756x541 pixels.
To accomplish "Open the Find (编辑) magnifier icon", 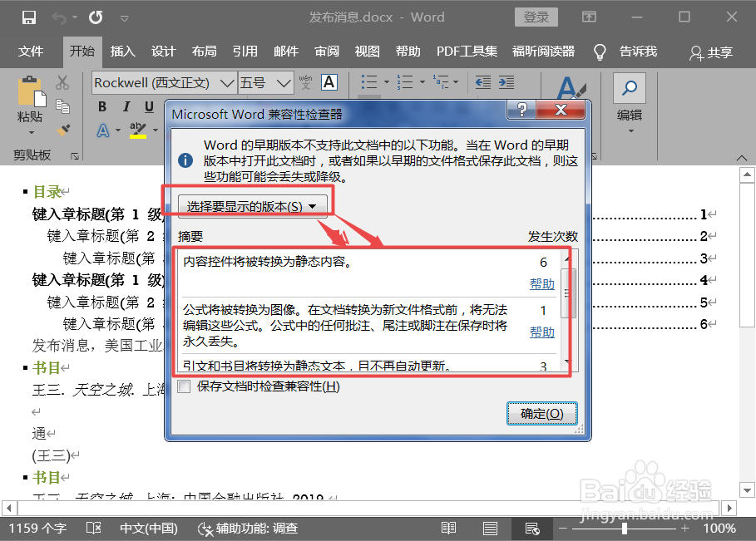I will (x=629, y=86).
